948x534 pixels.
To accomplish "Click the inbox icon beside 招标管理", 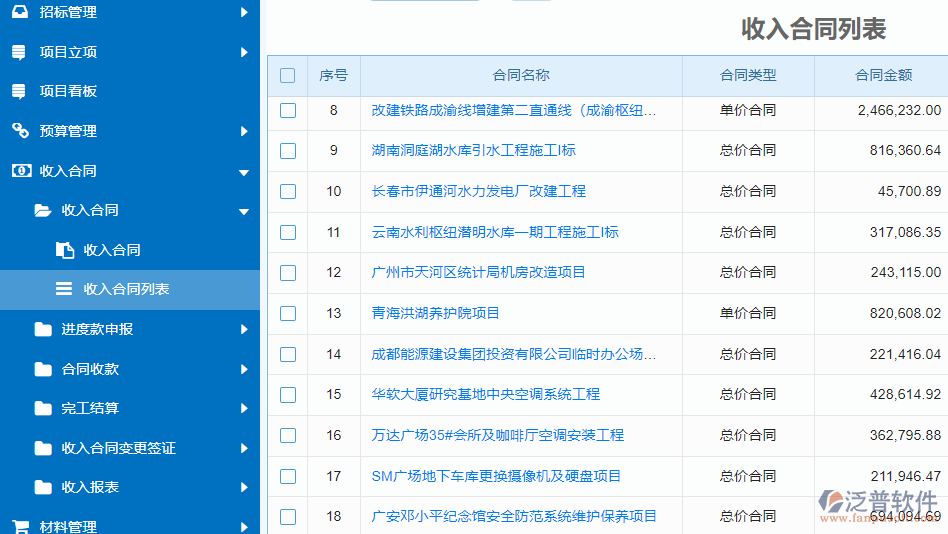I will coord(20,13).
